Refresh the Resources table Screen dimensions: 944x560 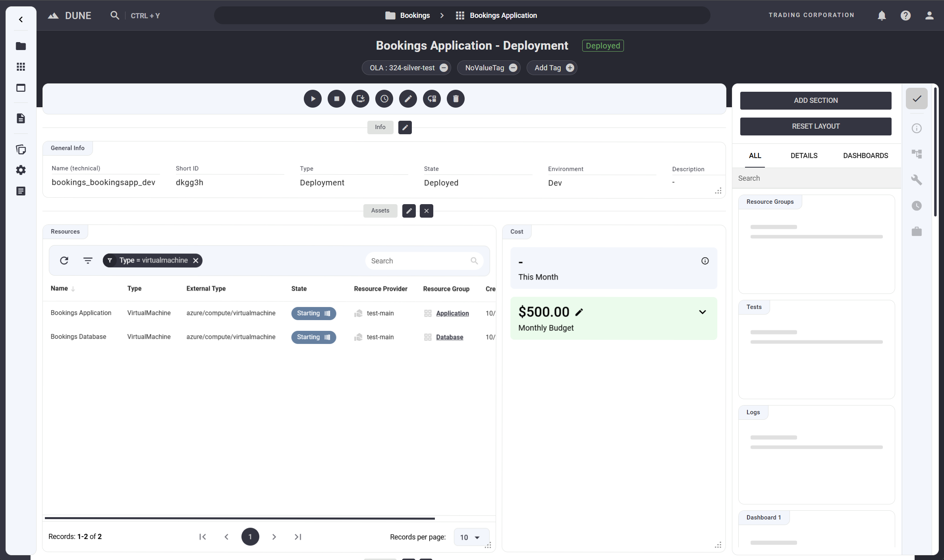64,261
